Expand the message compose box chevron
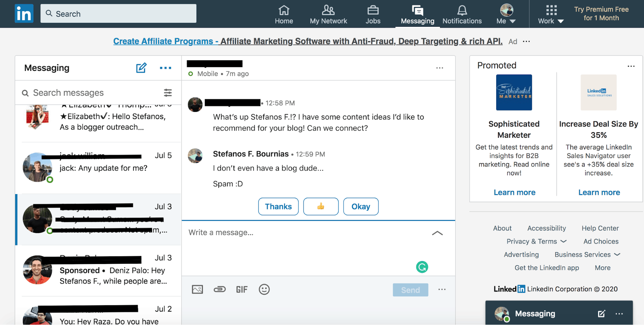 click(x=437, y=233)
